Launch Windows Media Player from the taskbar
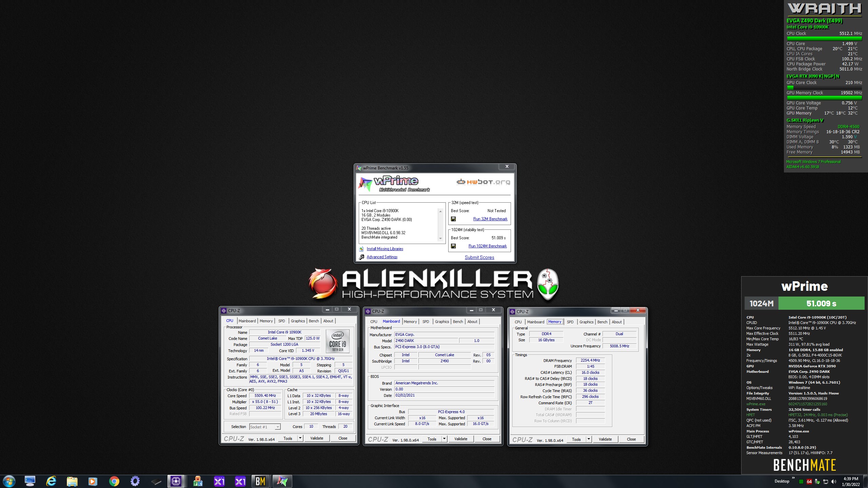The height and width of the screenshot is (488, 868). click(x=93, y=481)
